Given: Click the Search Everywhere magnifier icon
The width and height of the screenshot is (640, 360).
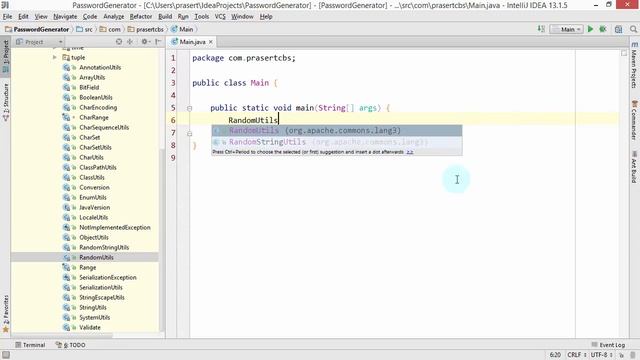Looking at the screenshot, I should tap(633, 29).
